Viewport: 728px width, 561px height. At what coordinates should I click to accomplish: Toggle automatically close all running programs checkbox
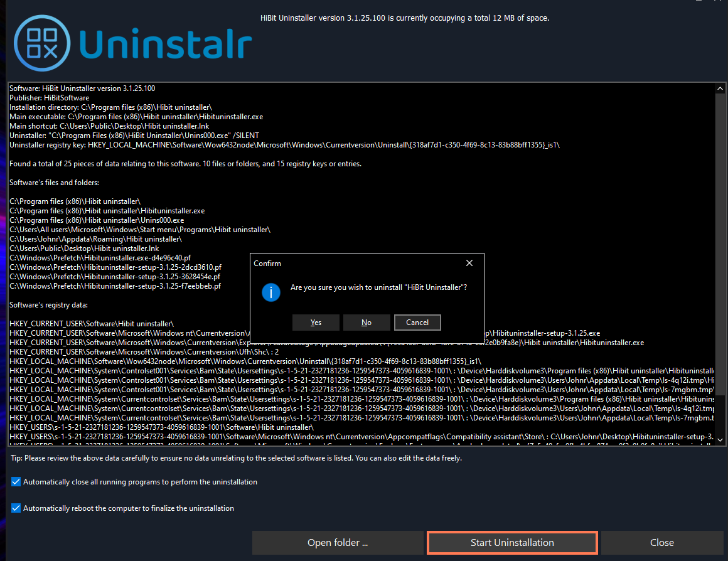coord(16,481)
